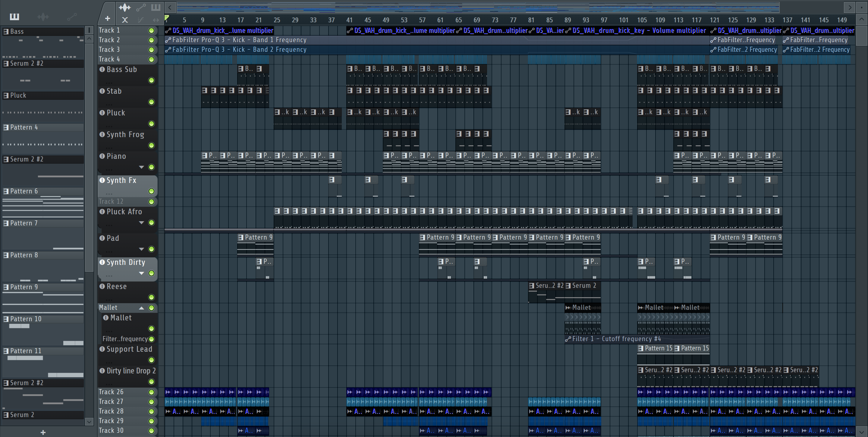Image resolution: width=868 pixels, height=437 pixels.
Task: Click the Pluck pattern icon in picker
Action: [x=6, y=95]
